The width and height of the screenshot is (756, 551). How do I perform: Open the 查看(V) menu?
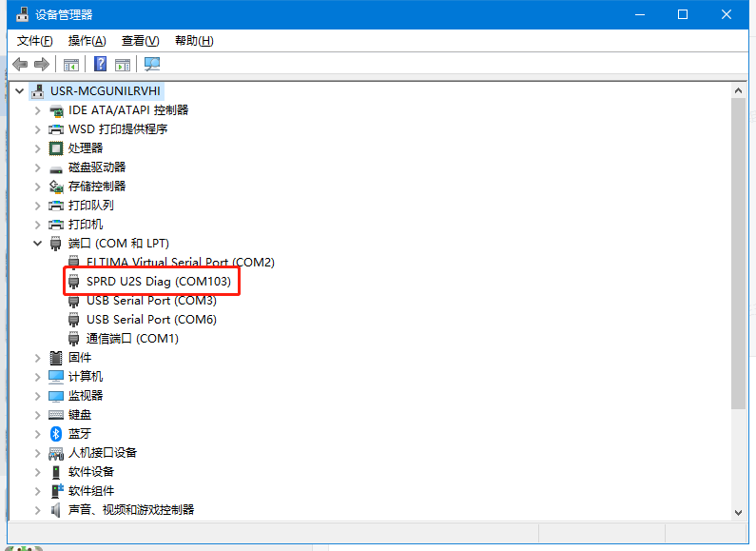coord(141,41)
